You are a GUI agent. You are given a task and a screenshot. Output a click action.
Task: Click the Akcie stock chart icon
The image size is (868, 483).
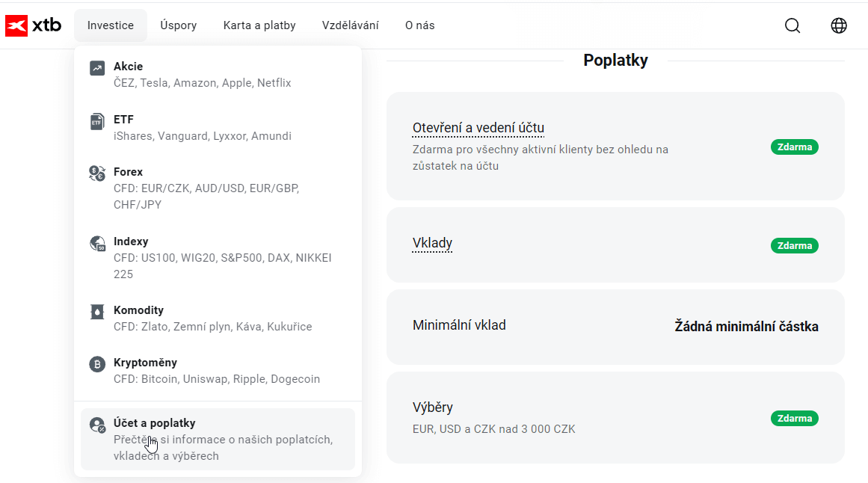97,68
